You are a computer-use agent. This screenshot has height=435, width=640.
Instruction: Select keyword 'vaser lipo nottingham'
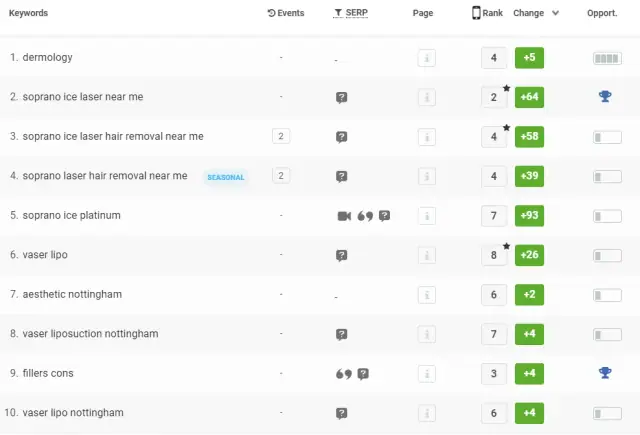(x=73, y=413)
